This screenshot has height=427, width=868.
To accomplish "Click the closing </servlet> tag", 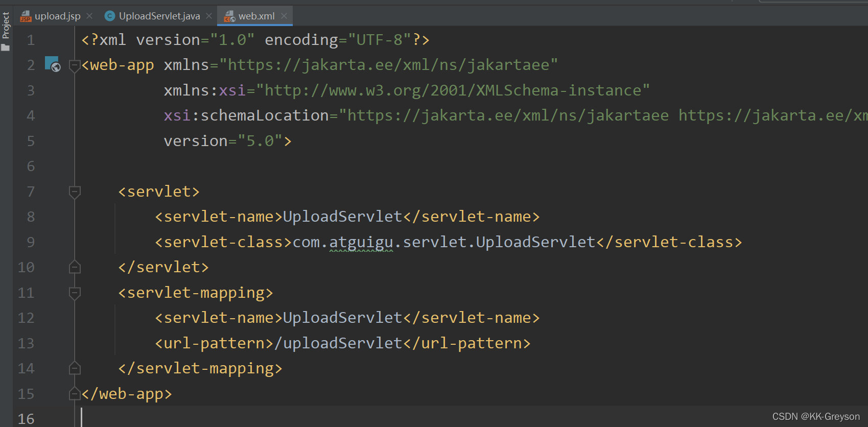I will (163, 267).
